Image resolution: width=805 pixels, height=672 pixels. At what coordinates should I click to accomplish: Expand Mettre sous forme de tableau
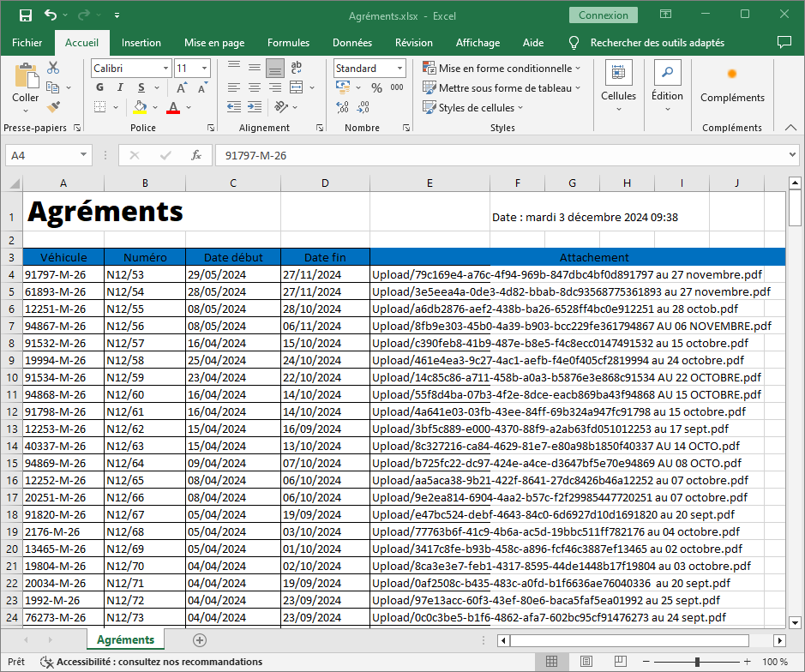(x=502, y=87)
